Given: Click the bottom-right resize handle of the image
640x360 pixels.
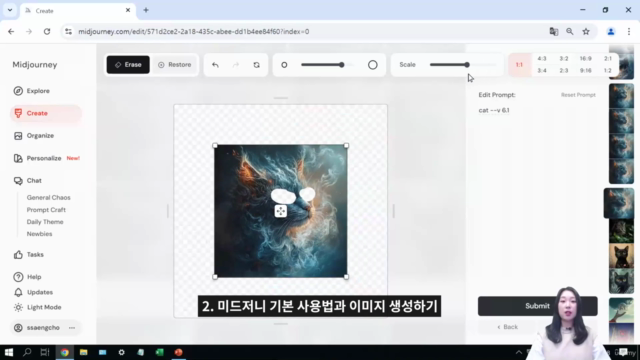Looking at the screenshot, I should coord(346,277).
